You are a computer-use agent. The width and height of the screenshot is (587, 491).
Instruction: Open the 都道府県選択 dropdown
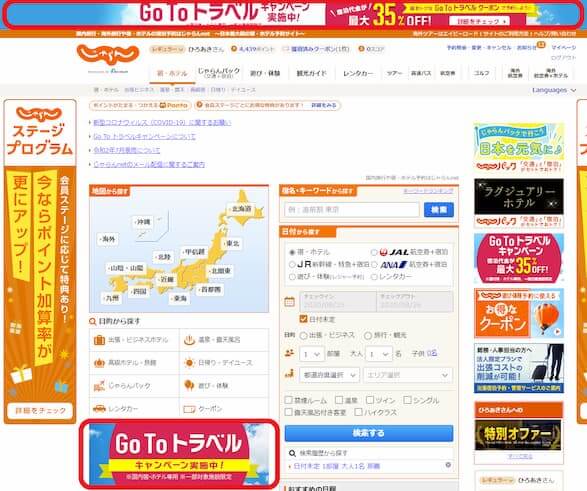click(x=329, y=375)
